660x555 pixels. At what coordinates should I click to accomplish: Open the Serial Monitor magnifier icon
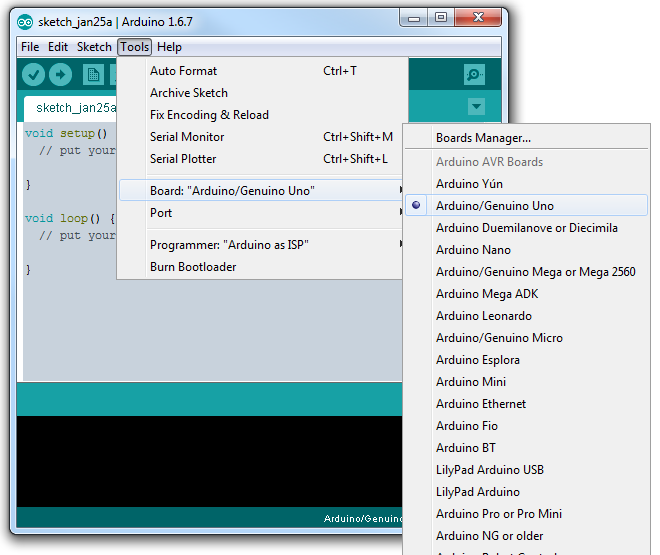tap(474, 75)
